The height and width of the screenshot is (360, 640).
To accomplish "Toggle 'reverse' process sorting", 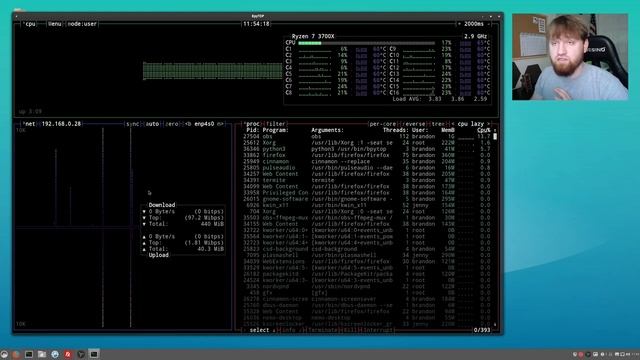I will click(414, 124).
